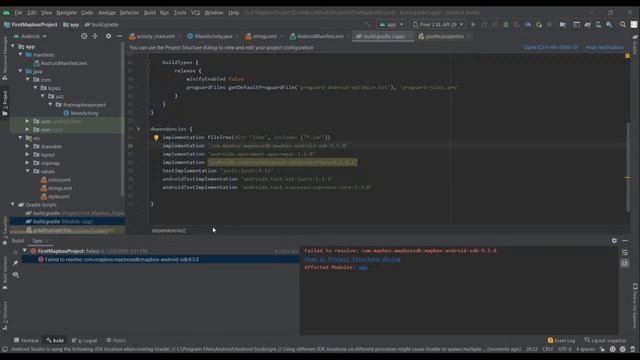Click the Scroll from Source target icon
Screen dimensions: 640x360
(84, 36)
